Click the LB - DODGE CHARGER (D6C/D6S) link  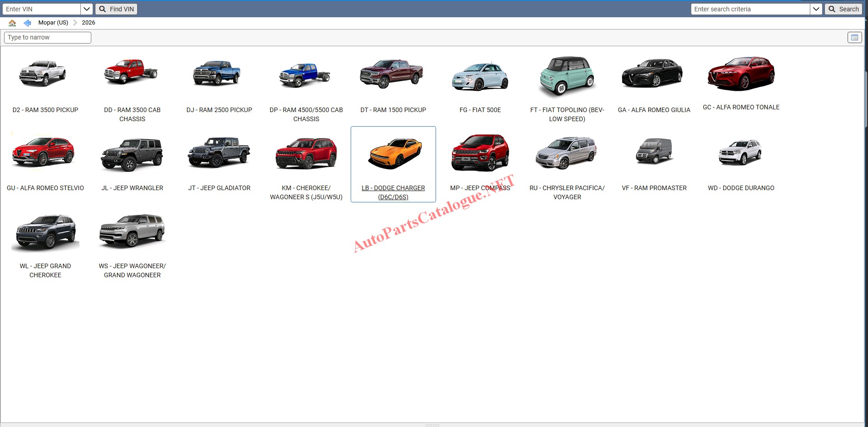click(x=393, y=192)
